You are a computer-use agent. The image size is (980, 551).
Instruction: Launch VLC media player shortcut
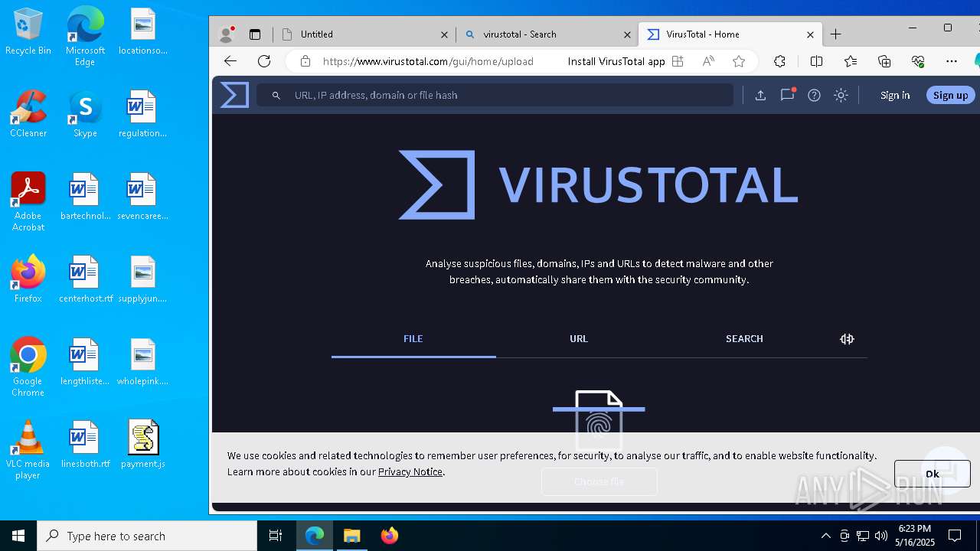(28, 450)
